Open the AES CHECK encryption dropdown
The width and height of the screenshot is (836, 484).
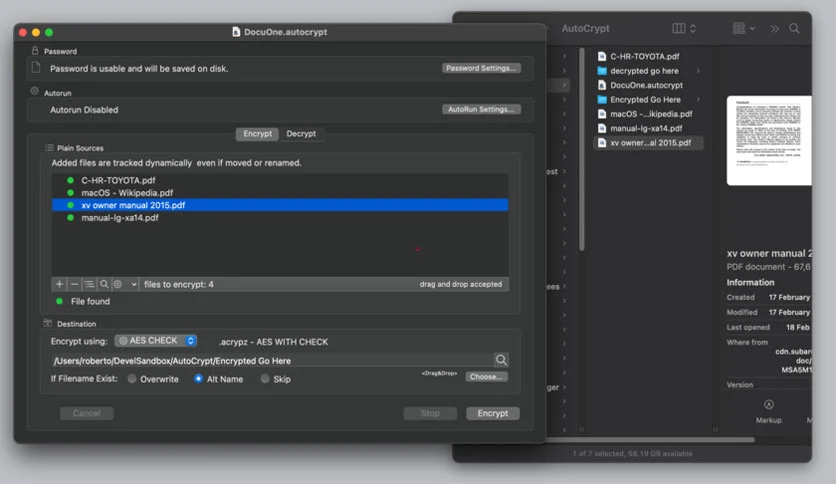point(156,341)
